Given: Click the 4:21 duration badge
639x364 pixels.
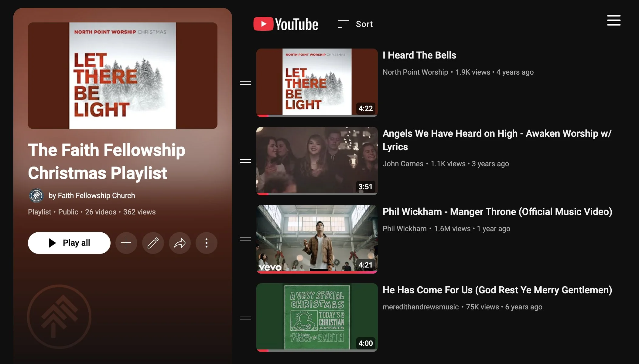Looking at the screenshot, I should click(x=365, y=265).
